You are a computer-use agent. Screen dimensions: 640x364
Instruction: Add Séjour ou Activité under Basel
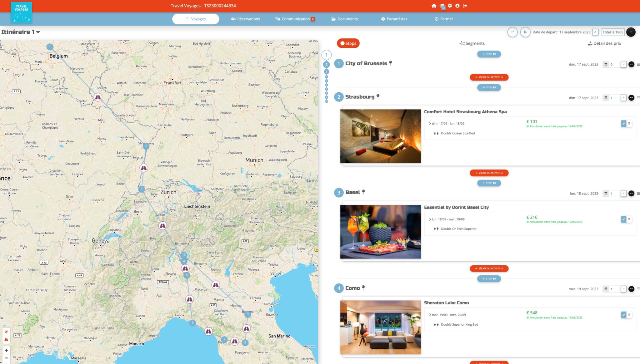click(x=489, y=268)
